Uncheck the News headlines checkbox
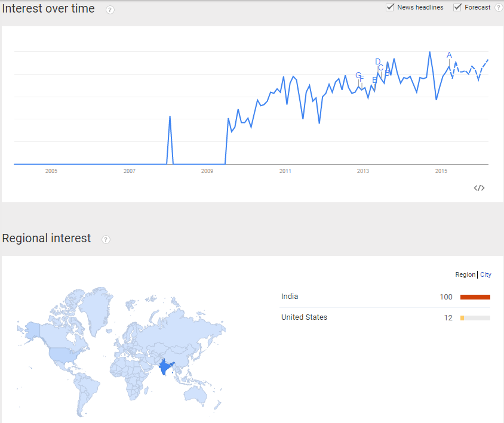Image resolution: width=504 pixels, height=423 pixels. pyautogui.click(x=390, y=7)
